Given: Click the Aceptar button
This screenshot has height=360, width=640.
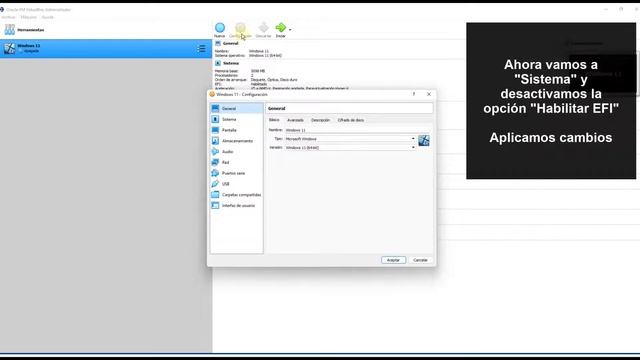Looking at the screenshot, I should [393, 260].
